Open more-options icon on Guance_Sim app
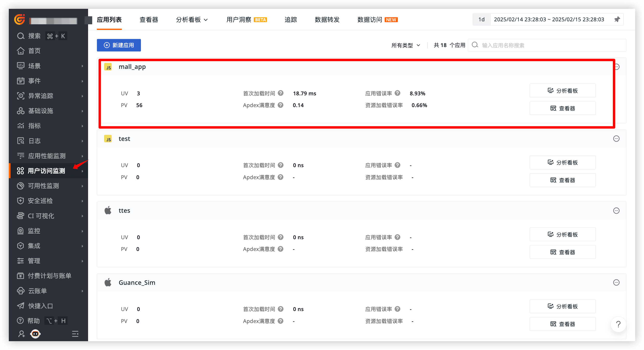This screenshot has width=644, height=350. point(616,283)
